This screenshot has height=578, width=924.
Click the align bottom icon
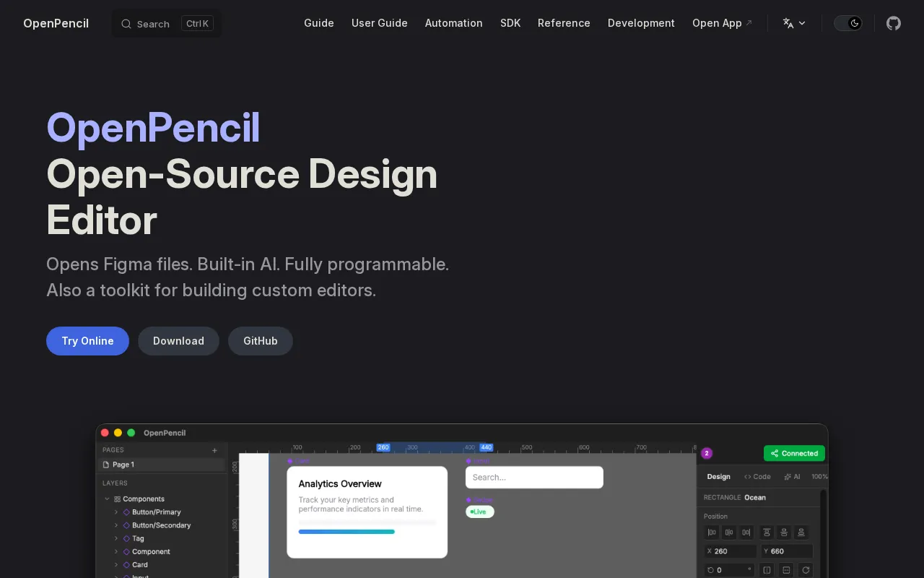801,532
